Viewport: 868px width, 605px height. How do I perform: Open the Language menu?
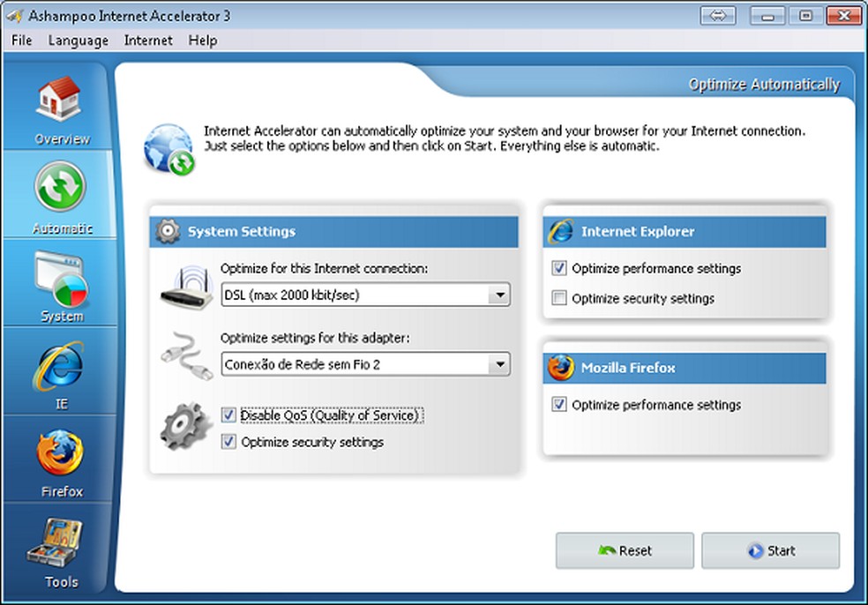pos(78,41)
